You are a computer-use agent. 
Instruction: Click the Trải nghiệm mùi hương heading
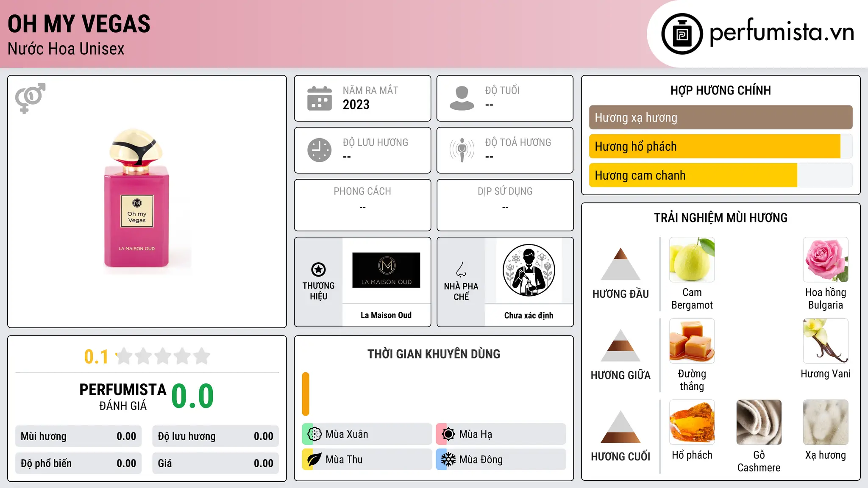[721, 218]
